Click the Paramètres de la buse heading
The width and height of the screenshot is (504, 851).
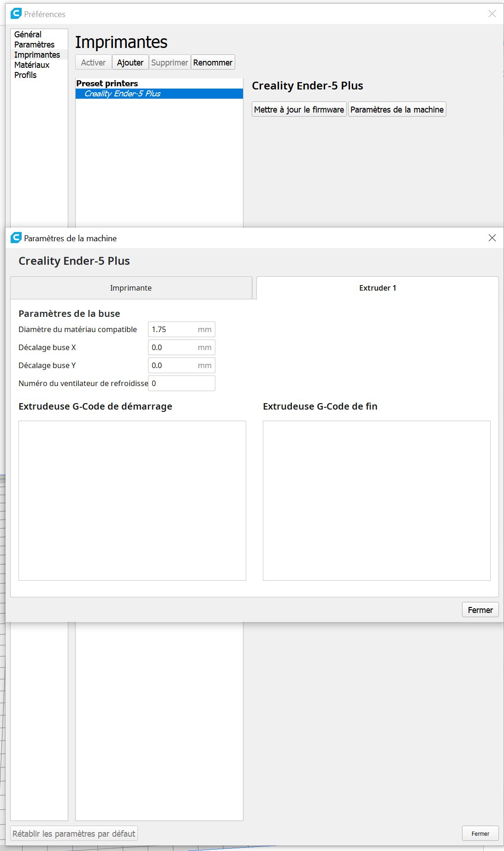[69, 314]
